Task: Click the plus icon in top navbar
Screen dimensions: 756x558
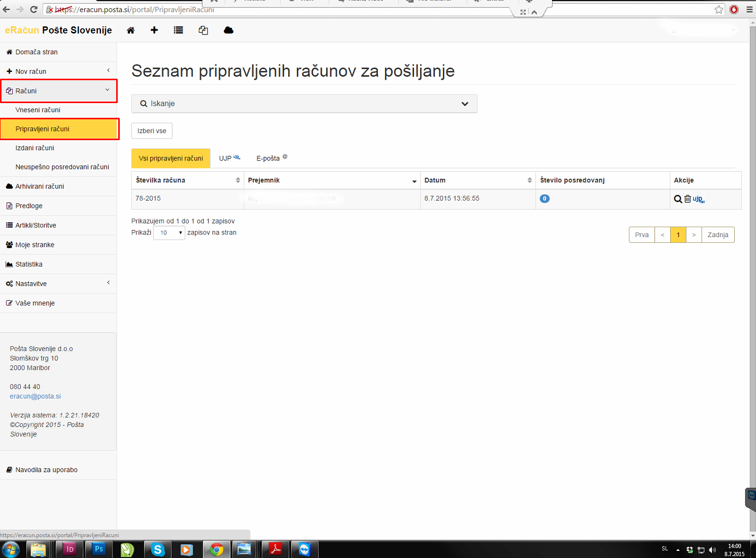Action: tap(154, 30)
